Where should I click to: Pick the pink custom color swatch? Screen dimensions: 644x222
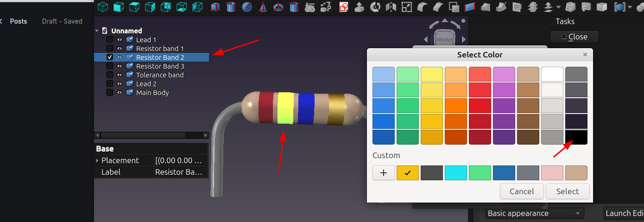552,173
